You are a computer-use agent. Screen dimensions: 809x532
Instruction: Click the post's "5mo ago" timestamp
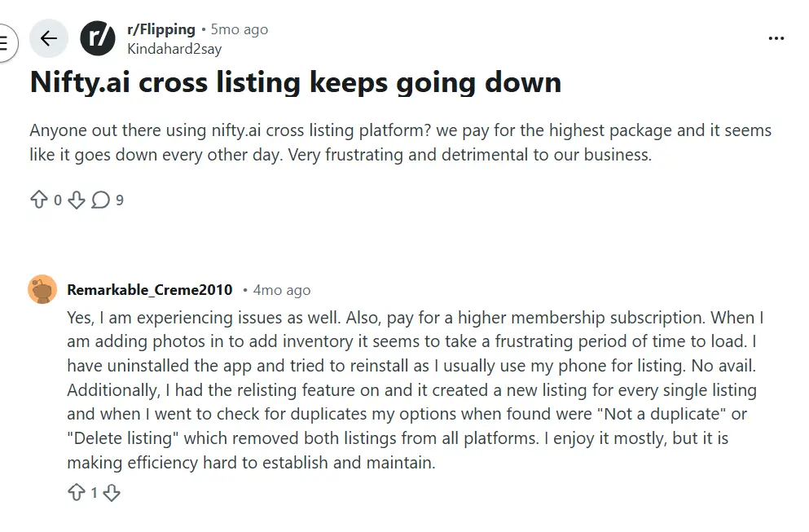pos(240,29)
